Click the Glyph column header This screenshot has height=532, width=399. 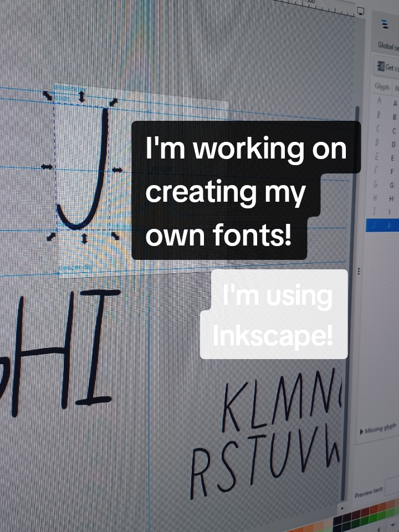click(382, 86)
